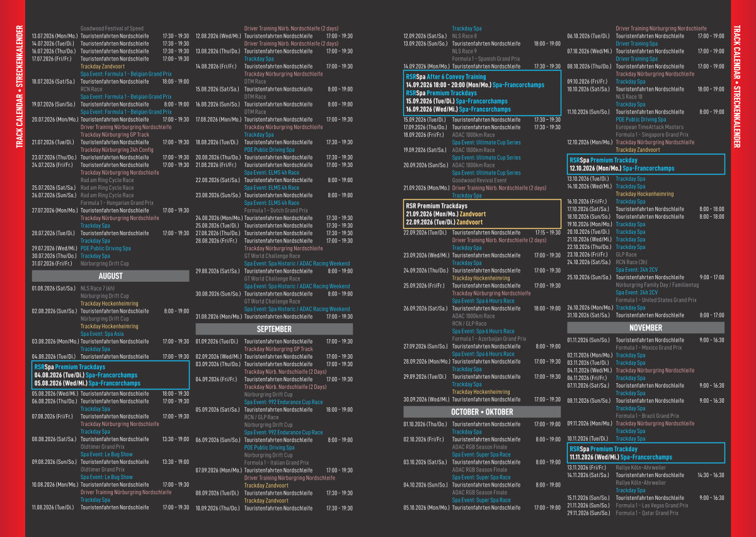Open Formula 1 – Hungarian Grand Prix entry
The width and height of the screenshot is (756, 537).
click(117, 203)
